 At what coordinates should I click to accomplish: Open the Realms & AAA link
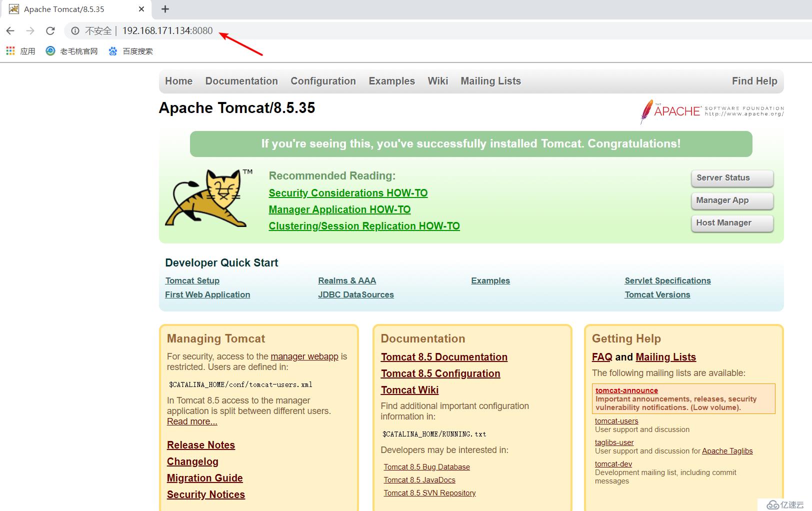(347, 281)
